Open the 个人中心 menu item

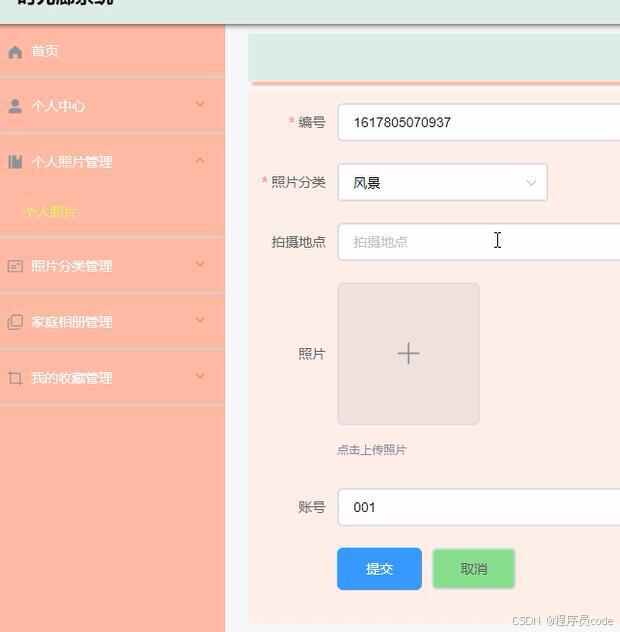tap(112, 106)
